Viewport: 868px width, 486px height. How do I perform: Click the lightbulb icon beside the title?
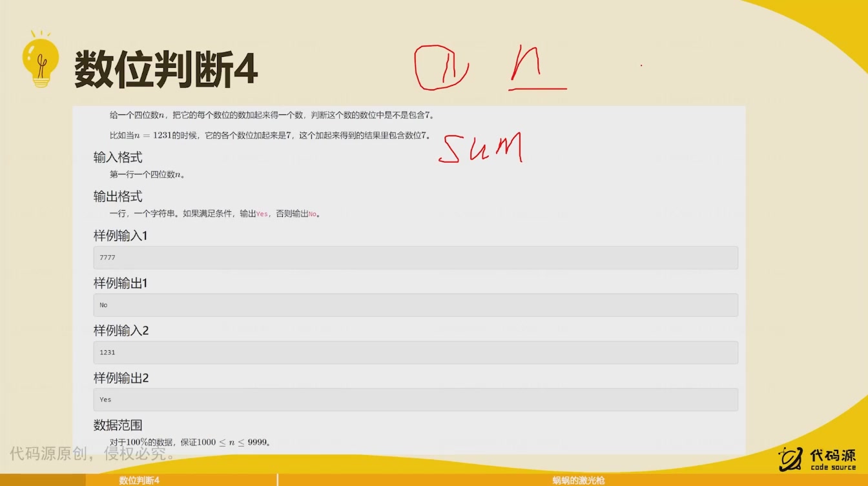40,59
